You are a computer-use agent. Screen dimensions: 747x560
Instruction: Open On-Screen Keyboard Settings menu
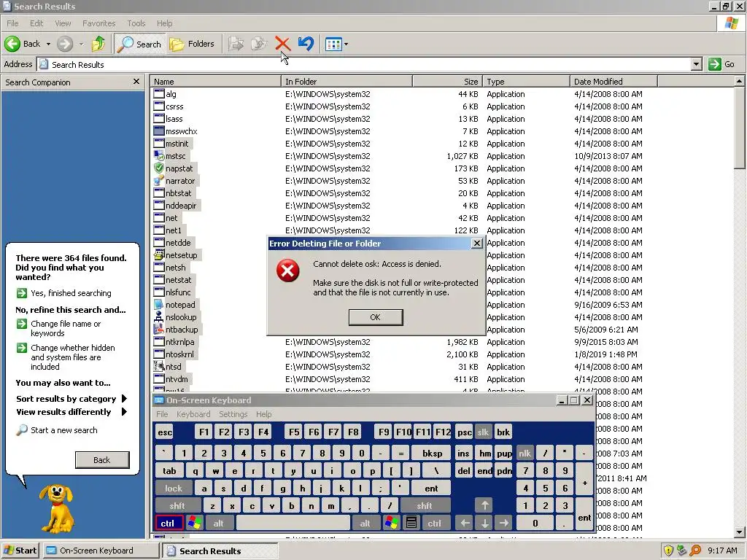(233, 414)
